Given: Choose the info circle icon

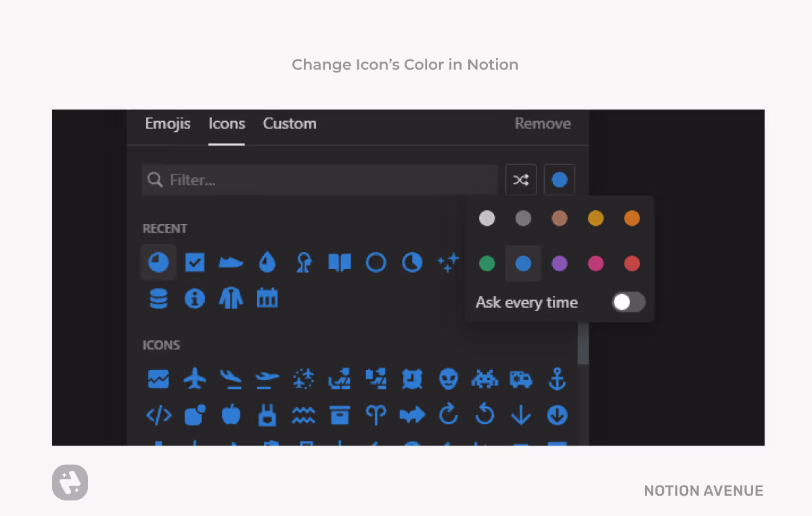Looking at the screenshot, I should point(195,298).
